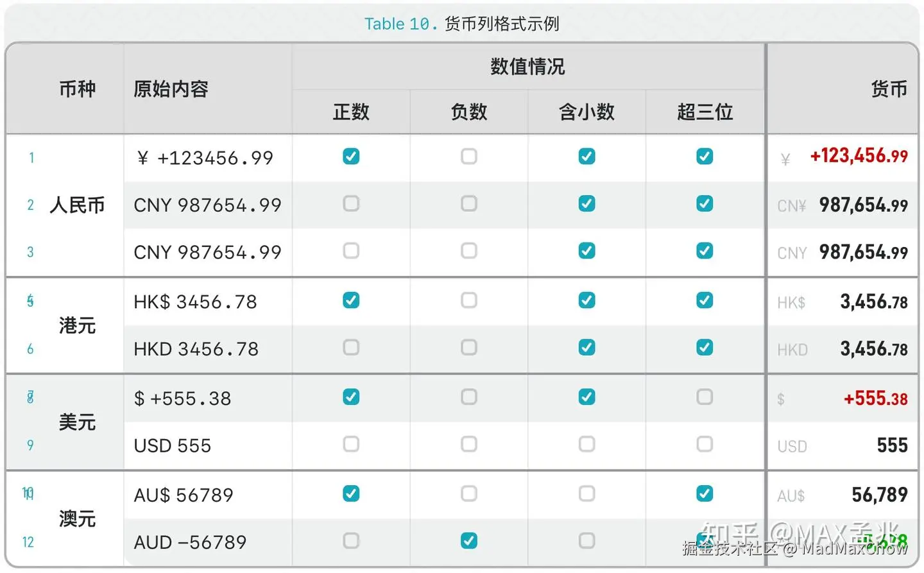Uncheck 正数 checkbox for ¥ +123456.99 row

pyautogui.click(x=351, y=157)
